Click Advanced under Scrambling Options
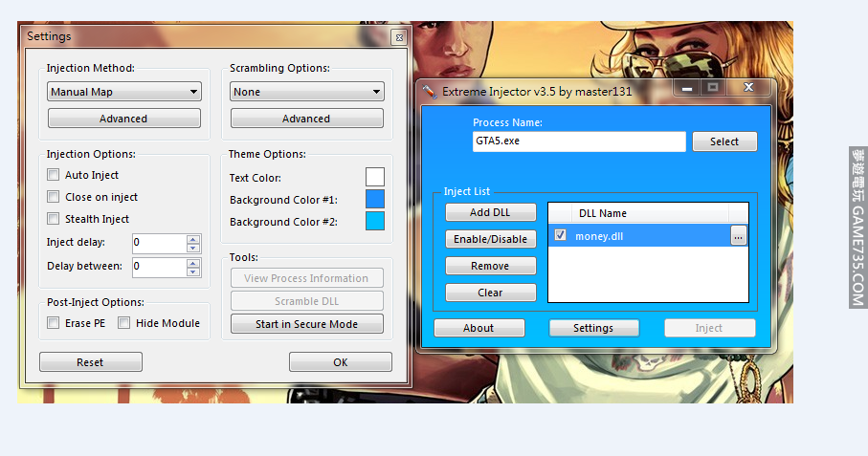Viewport: 868px width, 456px height. [x=306, y=119]
